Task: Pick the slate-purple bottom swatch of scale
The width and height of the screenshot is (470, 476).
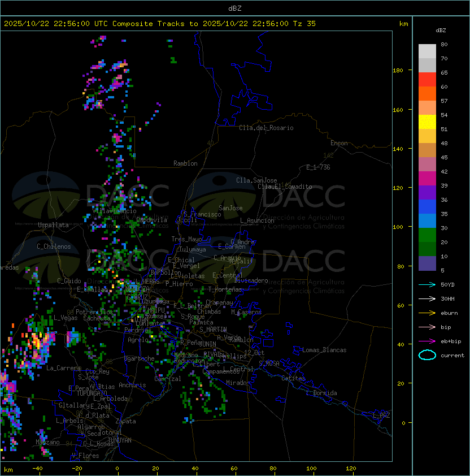Action: click(427, 263)
